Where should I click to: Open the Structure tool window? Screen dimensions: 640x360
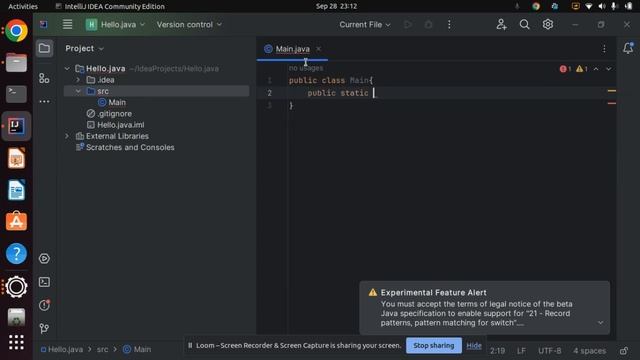click(44, 78)
